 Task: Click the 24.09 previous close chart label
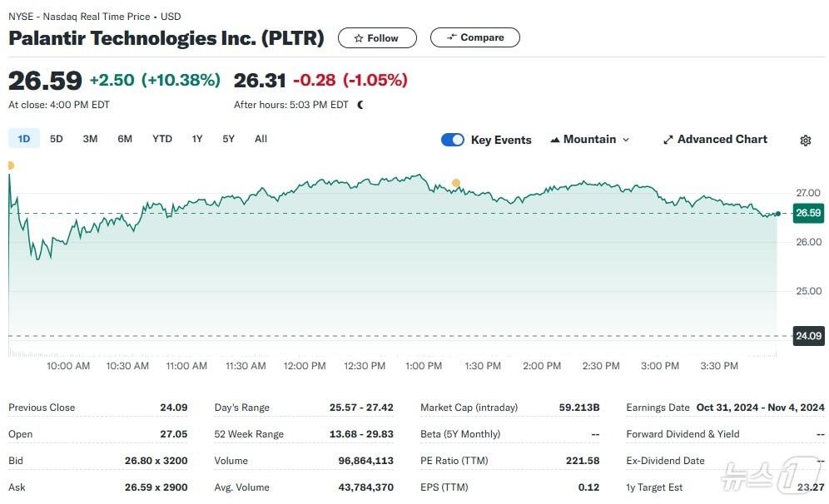click(x=808, y=337)
